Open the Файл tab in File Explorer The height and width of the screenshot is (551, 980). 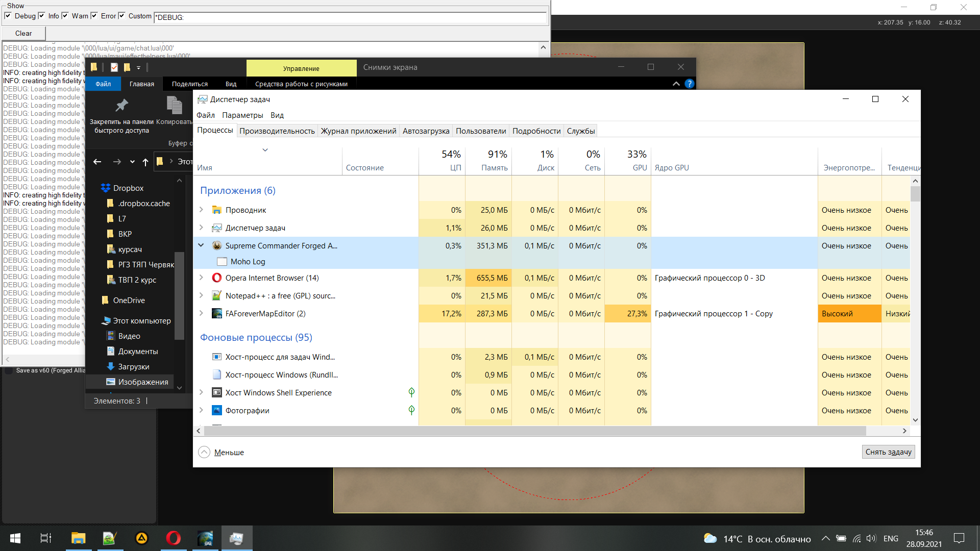103,84
